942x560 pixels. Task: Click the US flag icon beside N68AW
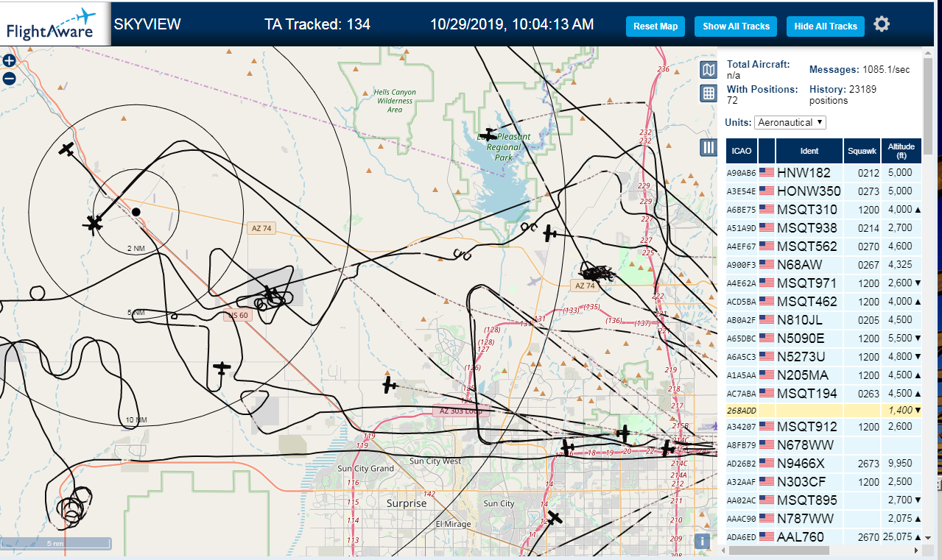pos(767,265)
